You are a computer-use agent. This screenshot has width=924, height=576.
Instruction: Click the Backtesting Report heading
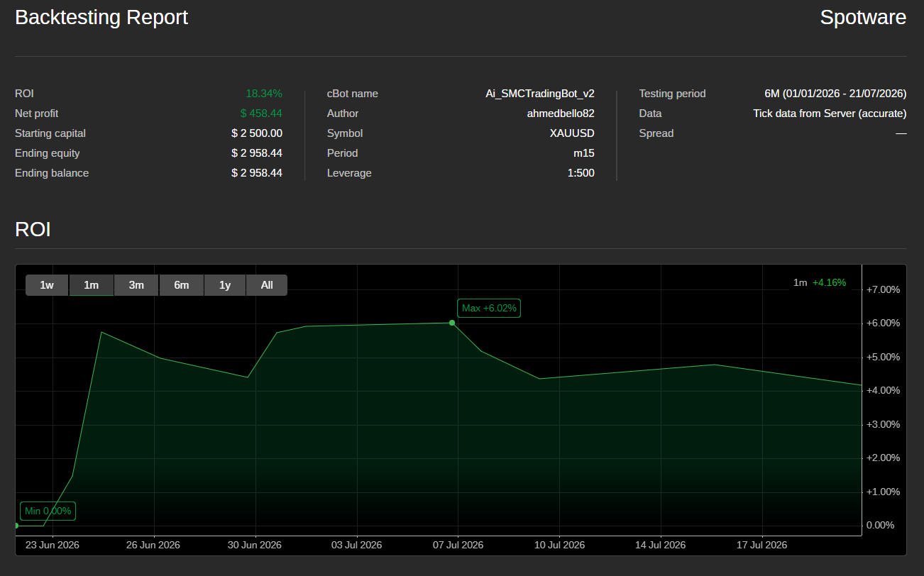[x=101, y=18]
